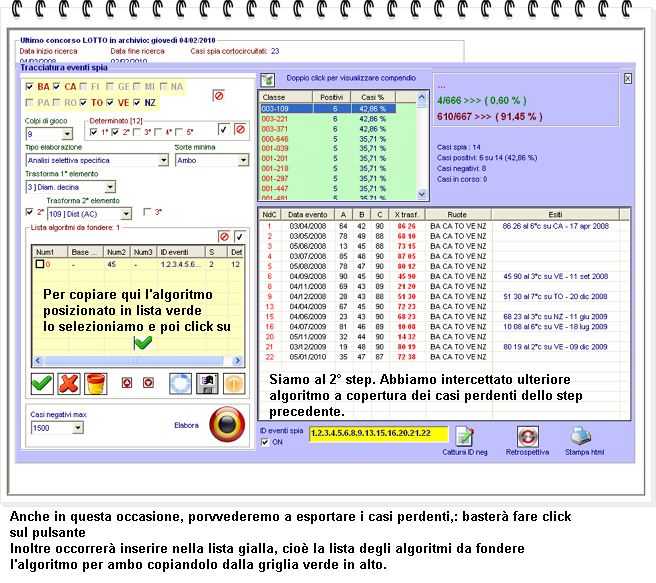Toggle the 2° Trasforma element checkbox
The image size is (656, 583).
pyautogui.click(x=29, y=212)
